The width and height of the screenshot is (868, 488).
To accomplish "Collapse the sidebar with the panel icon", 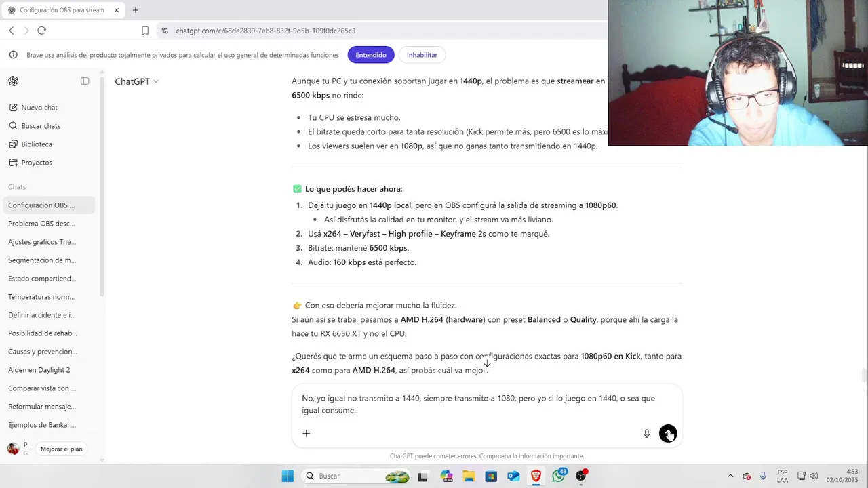I will click(x=85, y=81).
